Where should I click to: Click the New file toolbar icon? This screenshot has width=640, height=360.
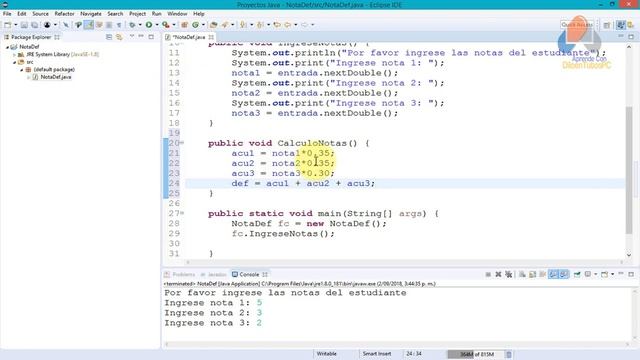[7, 25]
